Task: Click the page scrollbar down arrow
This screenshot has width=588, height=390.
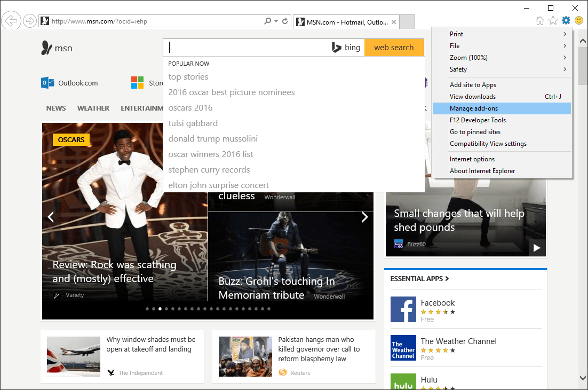Action: (x=583, y=378)
